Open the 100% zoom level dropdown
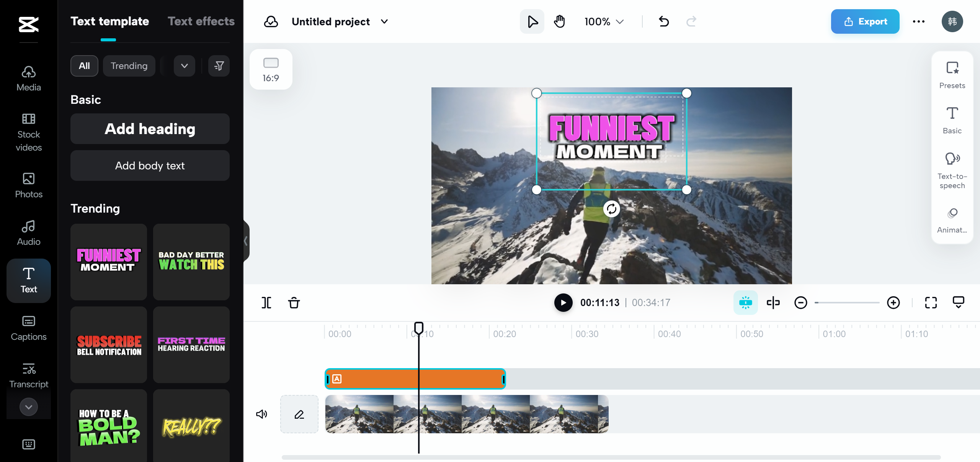This screenshot has width=980, height=462. (x=604, y=21)
